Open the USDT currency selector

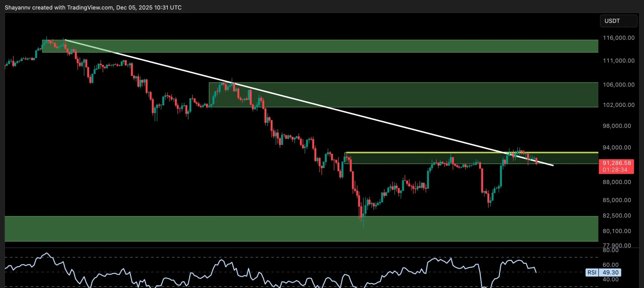[x=618, y=21]
